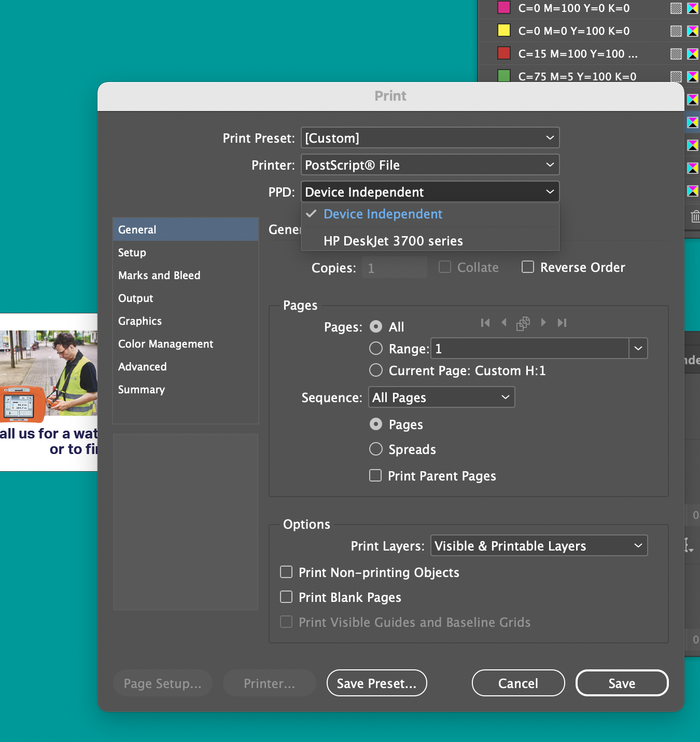Click the CMYK mode icon beside the magenta swatch
Image resolution: width=700 pixels, height=742 pixels.
pos(692,8)
